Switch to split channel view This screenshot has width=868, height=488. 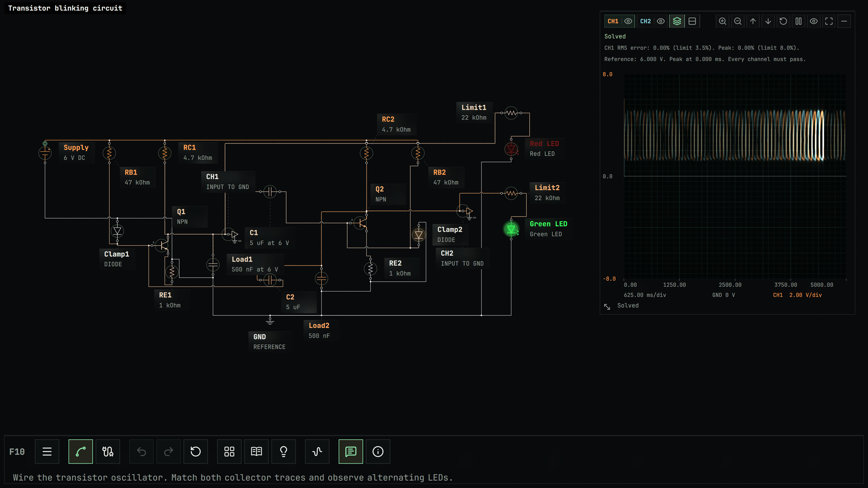point(692,21)
